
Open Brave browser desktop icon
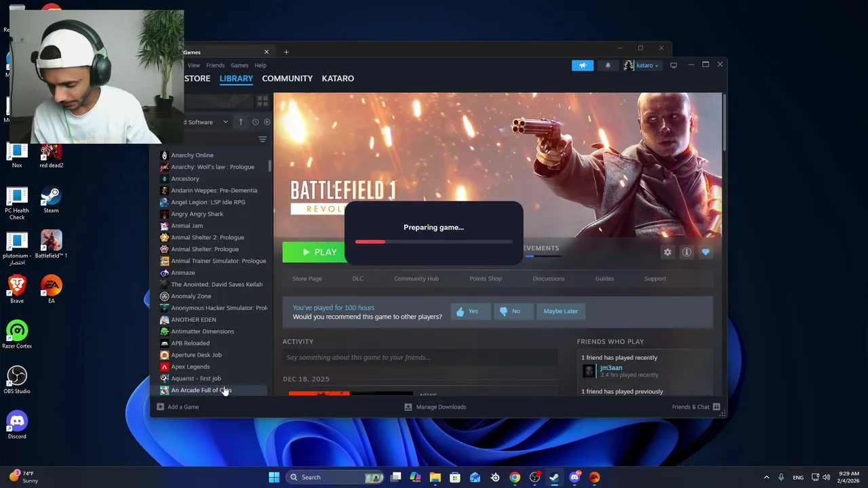[17, 289]
